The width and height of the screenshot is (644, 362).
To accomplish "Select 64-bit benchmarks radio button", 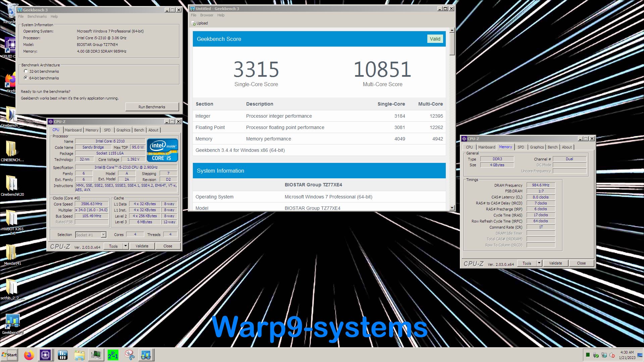I will (26, 78).
